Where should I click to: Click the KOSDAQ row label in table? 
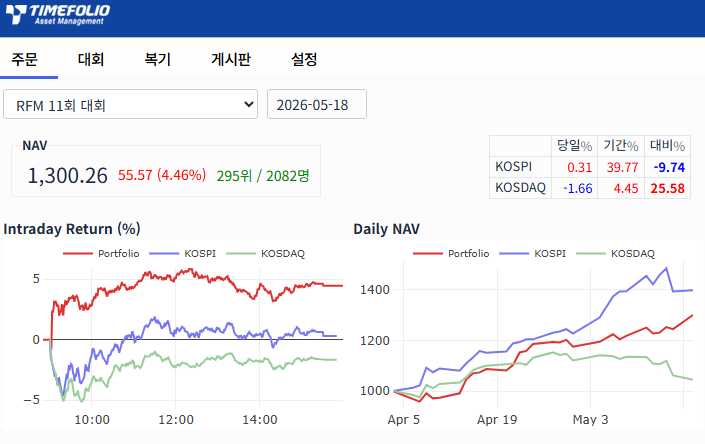(520, 187)
